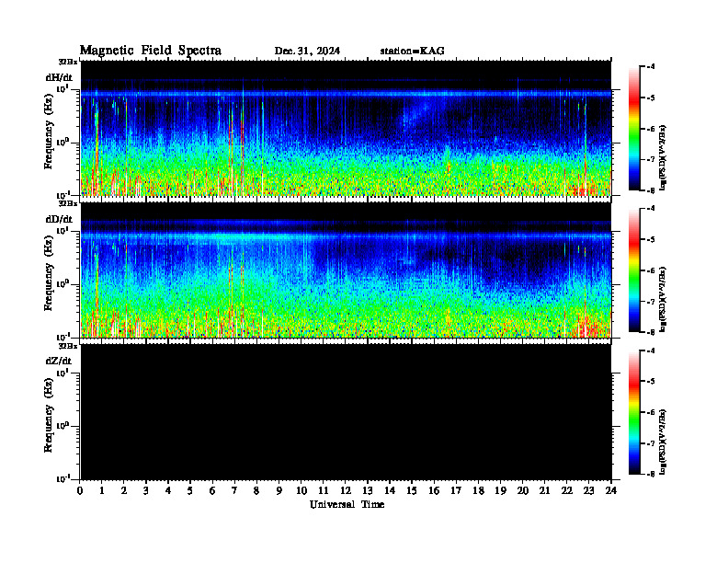
Task: Click the log(PSD) label beside dZ/dt color bar
Action: click(x=663, y=442)
